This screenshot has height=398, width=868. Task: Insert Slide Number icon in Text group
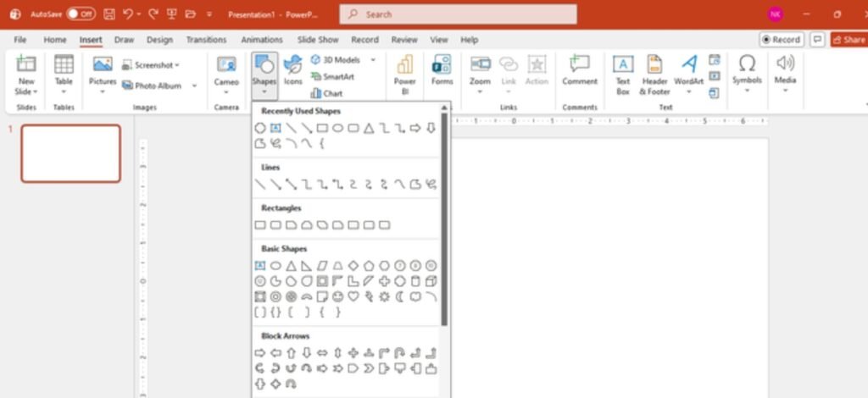pos(714,76)
